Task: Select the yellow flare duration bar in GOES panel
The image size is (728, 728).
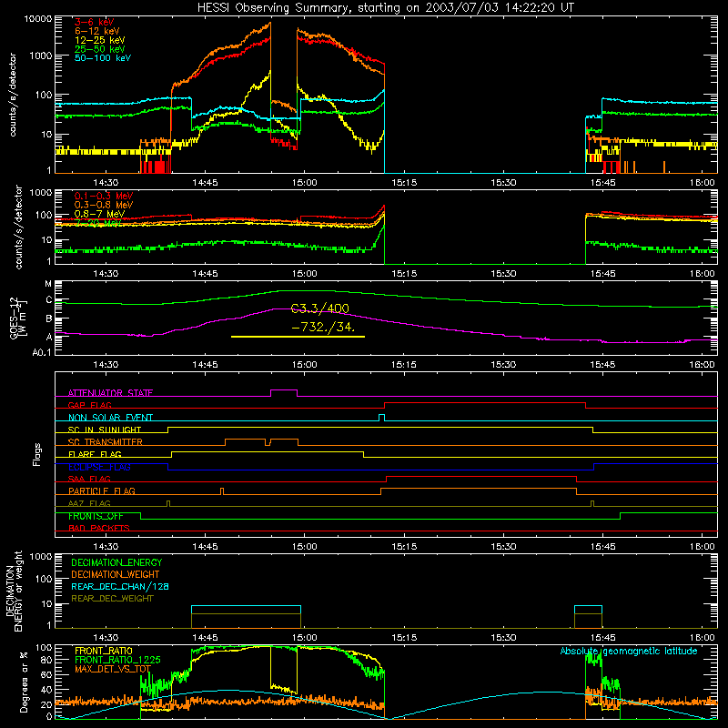Action: point(298,337)
